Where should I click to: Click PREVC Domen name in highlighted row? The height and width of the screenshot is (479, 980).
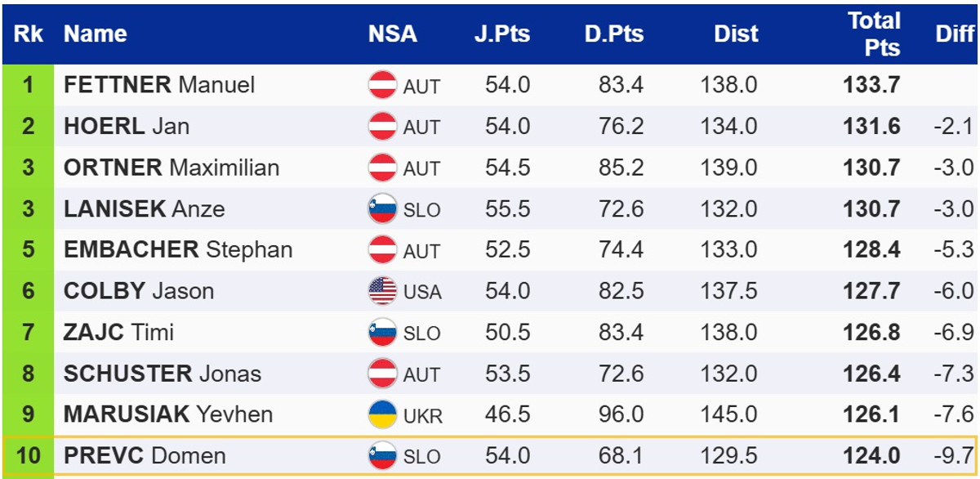pos(145,455)
